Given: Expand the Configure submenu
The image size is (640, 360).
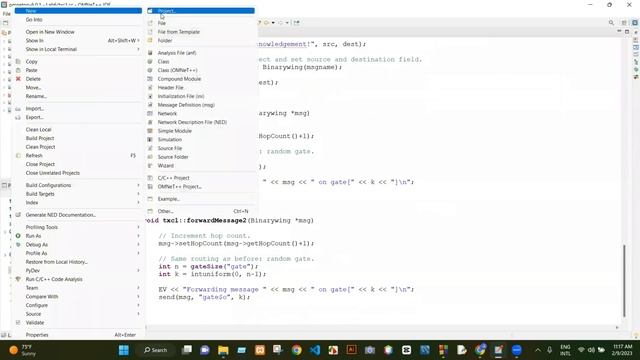Looking at the screenshot, I should point(78,305).
